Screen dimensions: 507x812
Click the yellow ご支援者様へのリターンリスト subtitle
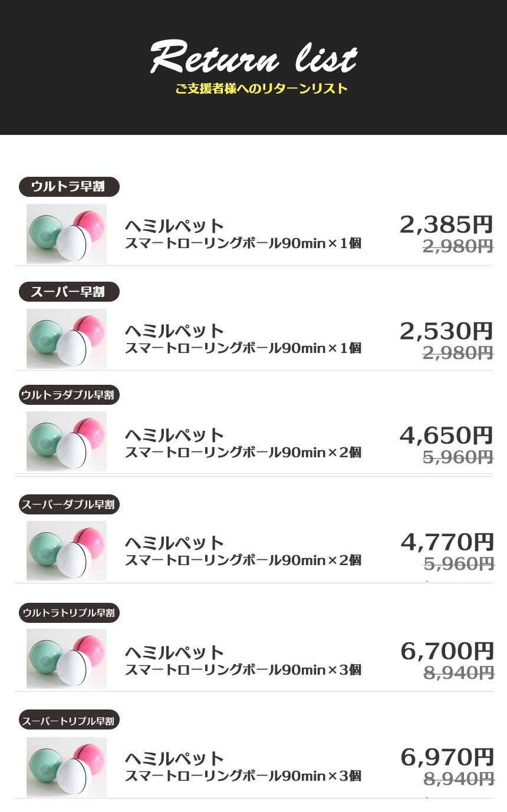[x=261, y=89]
